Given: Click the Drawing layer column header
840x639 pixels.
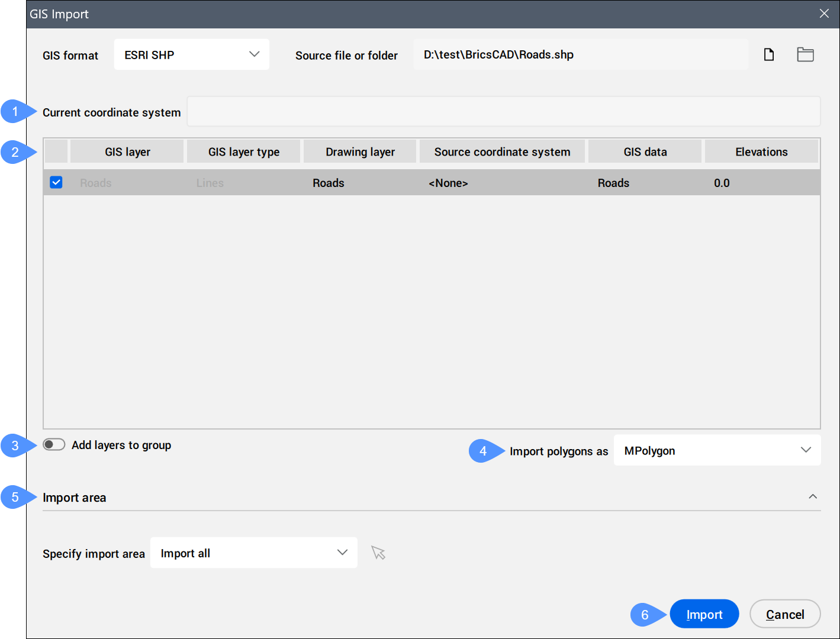Looking at the screenshot, I should (x=360, y=152).
